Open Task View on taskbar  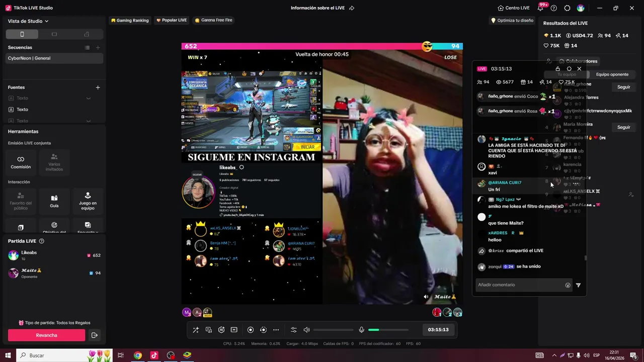click(x=121, y=355)
